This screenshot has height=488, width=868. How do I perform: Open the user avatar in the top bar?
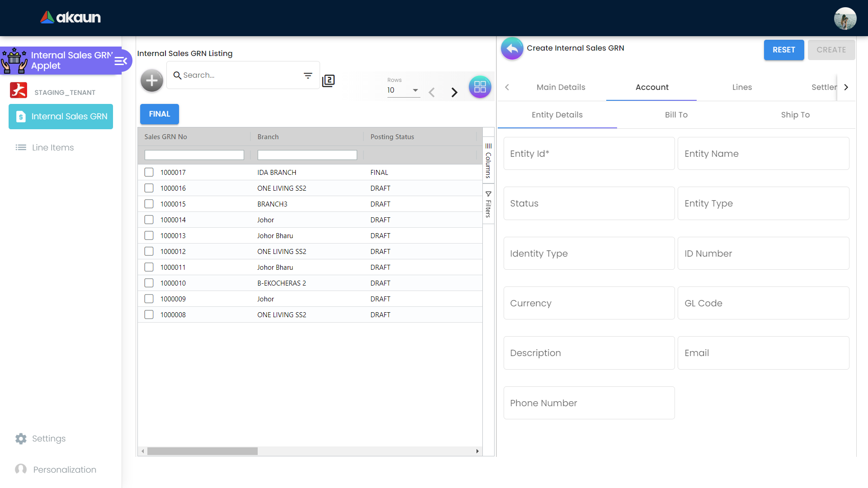[x=844, y=19]
